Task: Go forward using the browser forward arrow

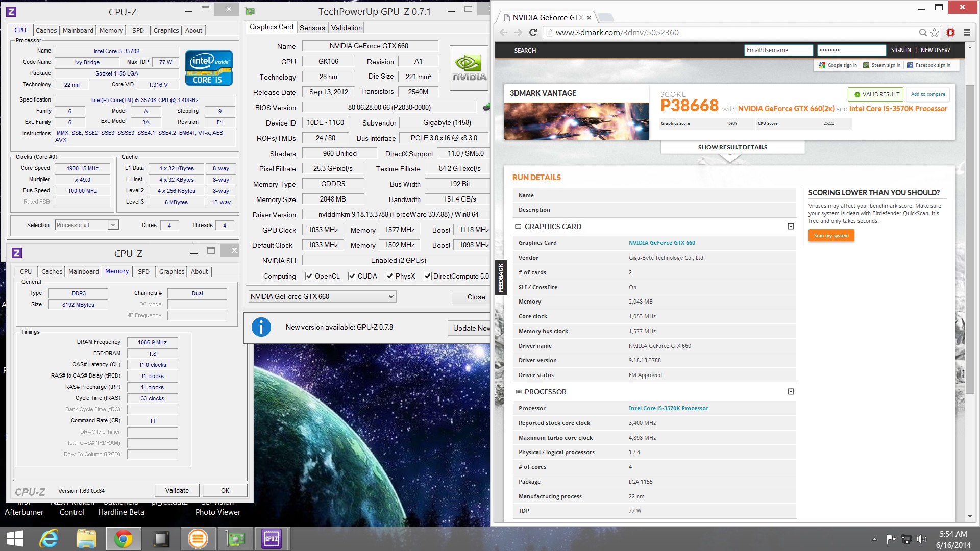Action: (x=518, y=32)
